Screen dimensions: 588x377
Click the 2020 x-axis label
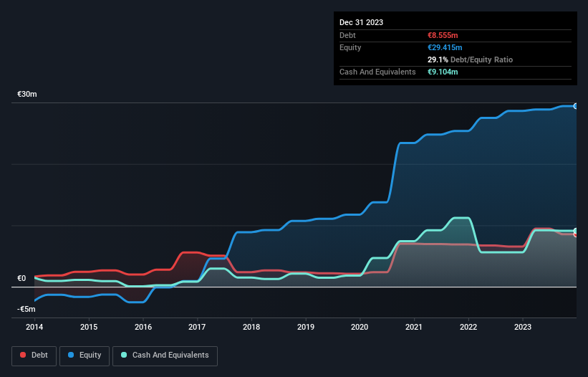pos(360,327)
